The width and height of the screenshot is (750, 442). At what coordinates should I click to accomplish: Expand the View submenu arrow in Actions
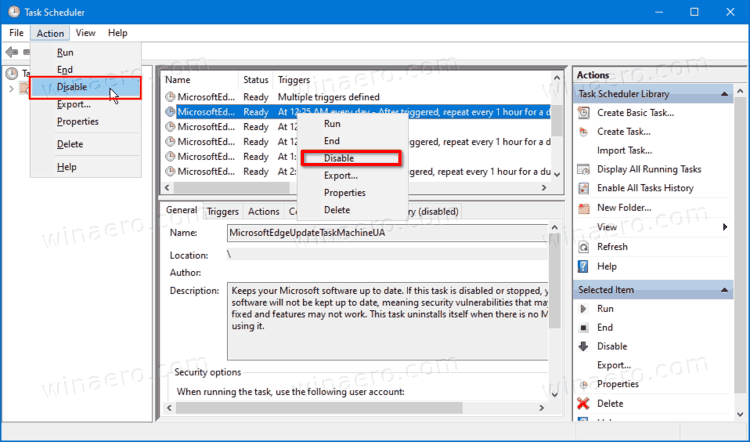pyautogui.click(x=725, y=227)
